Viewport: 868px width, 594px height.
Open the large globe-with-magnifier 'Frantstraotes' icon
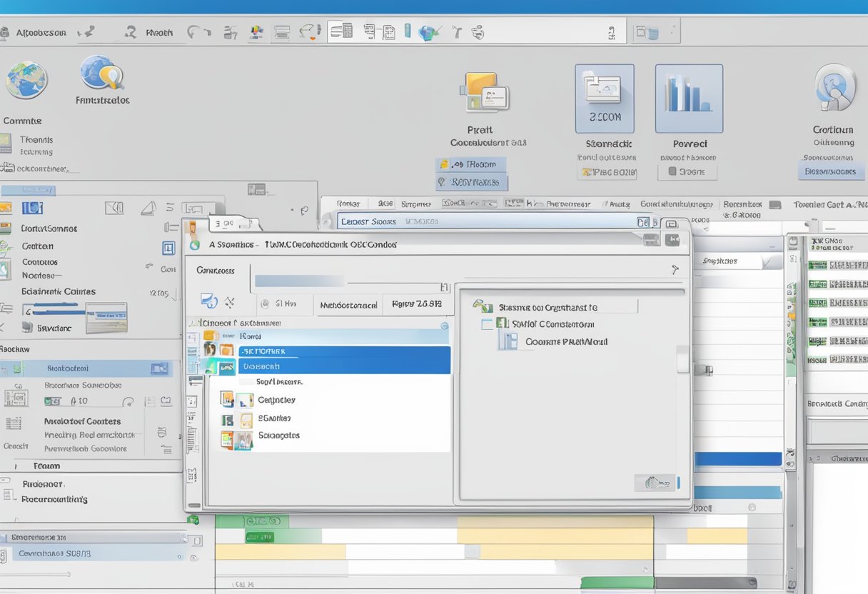(102, 74)
